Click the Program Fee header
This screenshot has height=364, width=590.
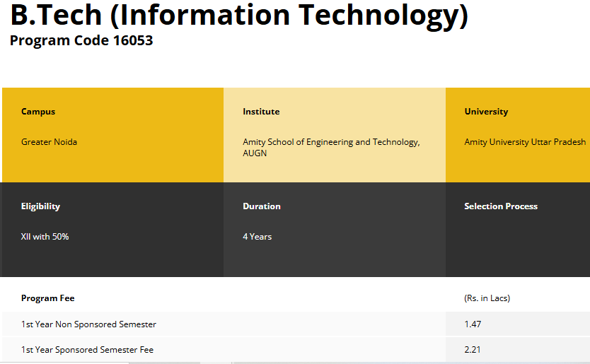[x=47, y=298]
